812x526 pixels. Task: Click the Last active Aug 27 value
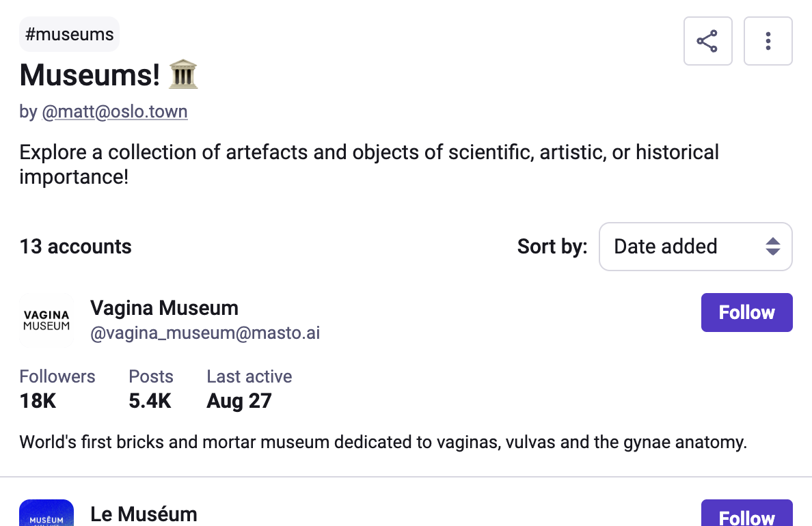pyautogui.click(x=239, y=401)
